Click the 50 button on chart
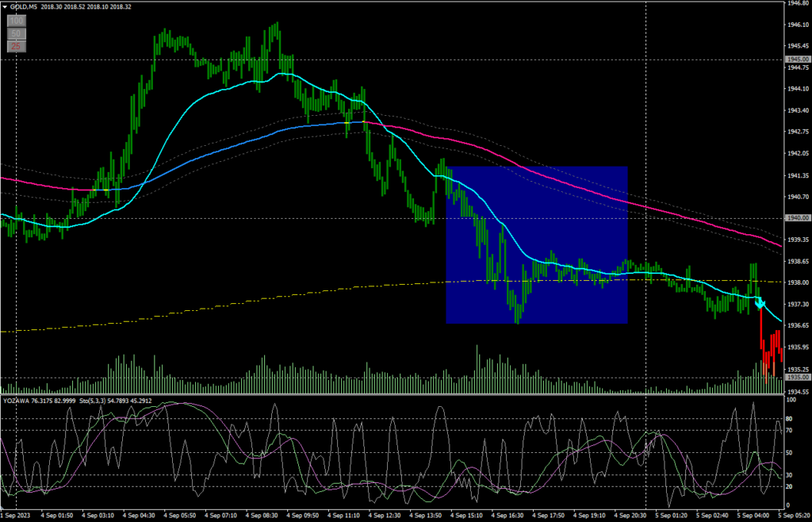Image resolution: width=812 pixels, height=522 pixels. click(x=15, y=33)
